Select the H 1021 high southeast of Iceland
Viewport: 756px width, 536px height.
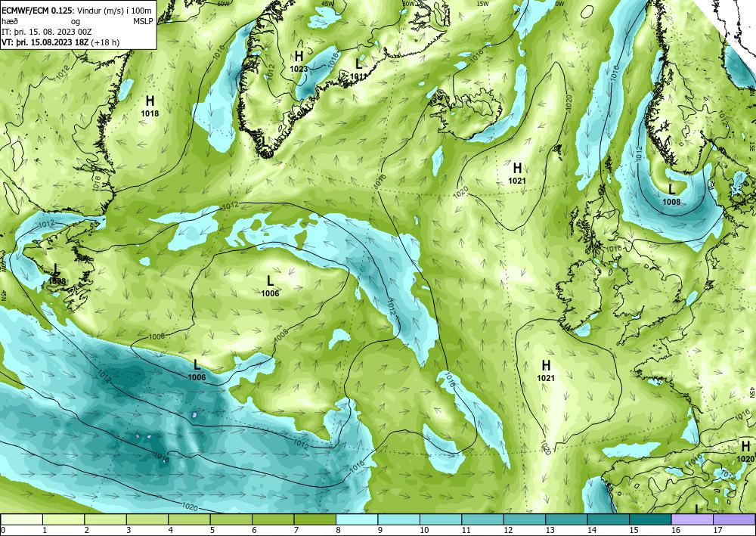[517, 174]
